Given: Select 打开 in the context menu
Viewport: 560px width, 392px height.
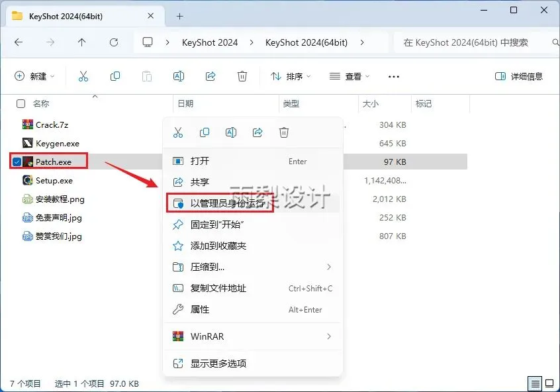Looking at the screenshot, I should [252, 161].
